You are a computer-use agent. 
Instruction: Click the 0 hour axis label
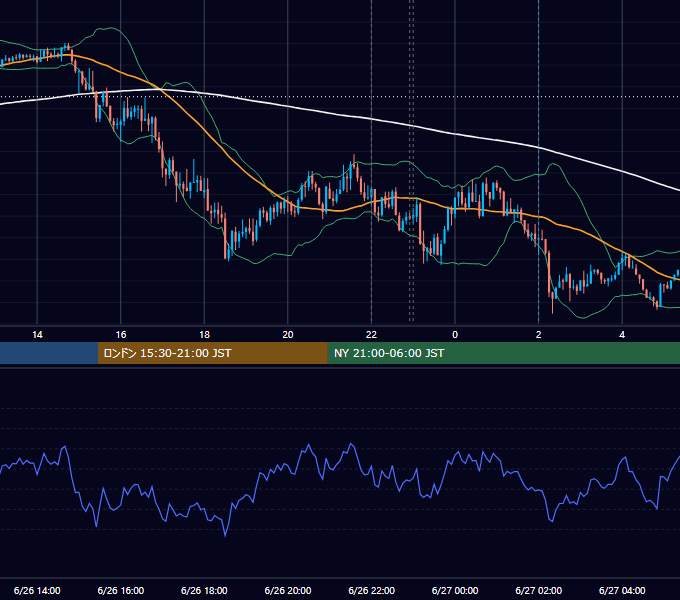[455, 335]
